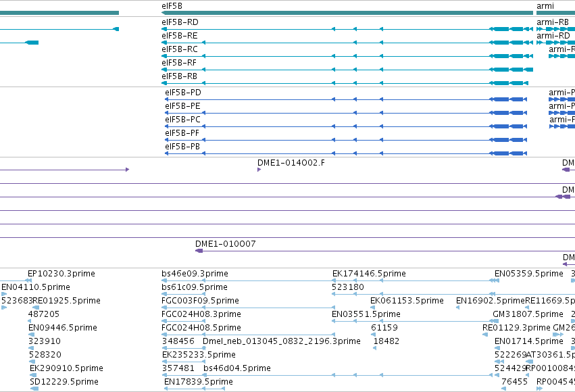Click the 528320 feature label
The height and width of the screenshot is (392, 575).
pyautogui.click(x=45, y=355)
